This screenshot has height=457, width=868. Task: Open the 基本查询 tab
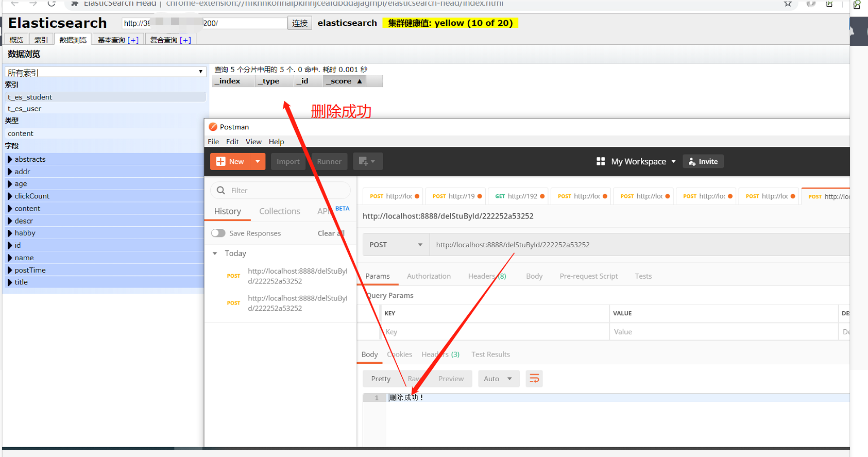tap(118, 40)
